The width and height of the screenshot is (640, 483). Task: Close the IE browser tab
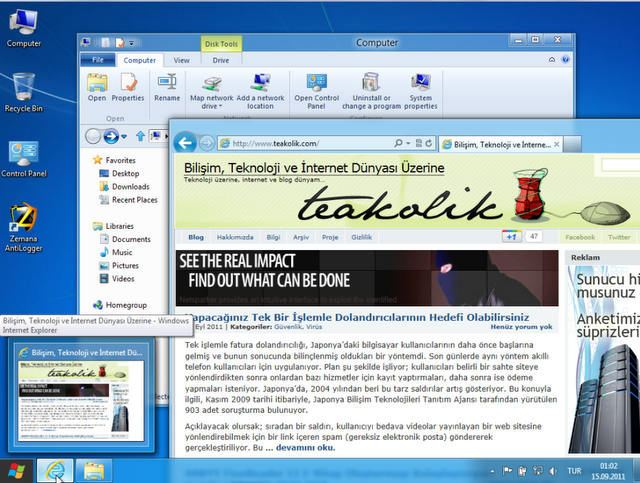[556, 145]
